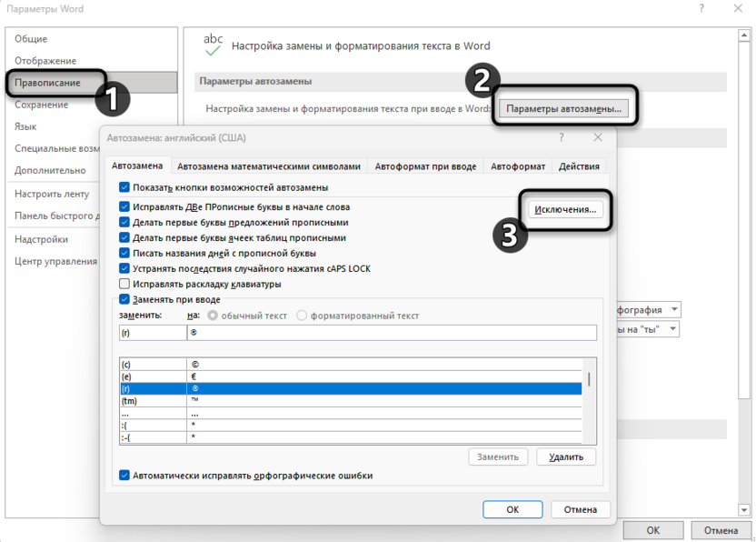Switch to Действия tab
The height and width of the screenshot is (542, 756).
click(579, 166)
